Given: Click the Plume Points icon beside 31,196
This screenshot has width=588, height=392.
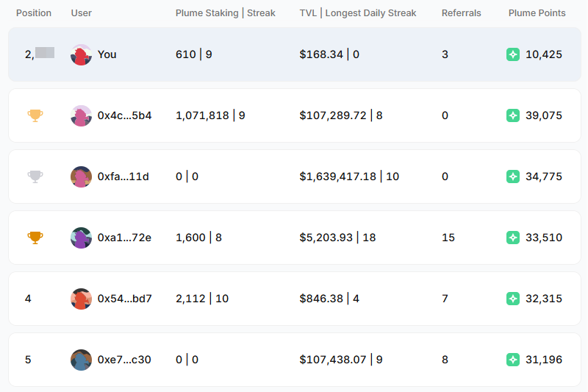Looking at the screenshot, I should tap(513, 360).
